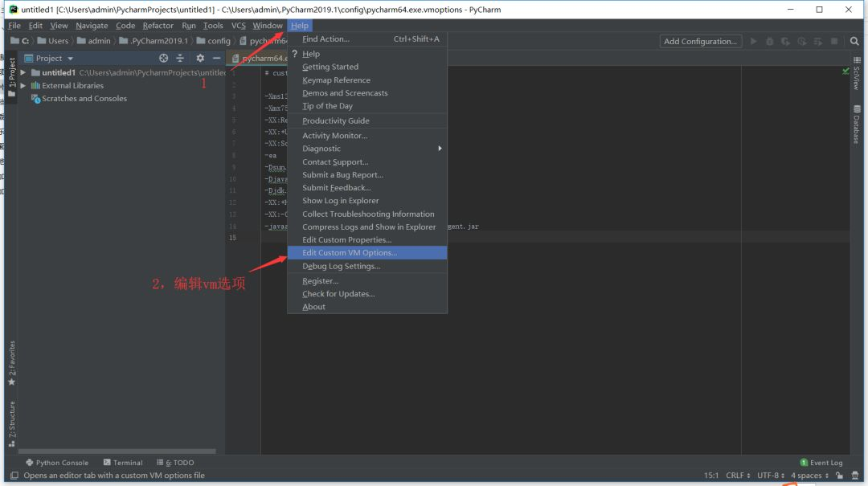Hide the Project panel with minus icon
This screenshot has width=868, height=486.
click(x=216, y=58)
